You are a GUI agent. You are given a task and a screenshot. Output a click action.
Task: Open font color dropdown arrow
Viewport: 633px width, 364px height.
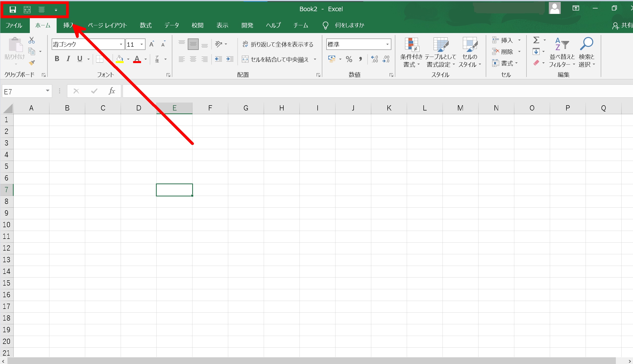point(146,59)
